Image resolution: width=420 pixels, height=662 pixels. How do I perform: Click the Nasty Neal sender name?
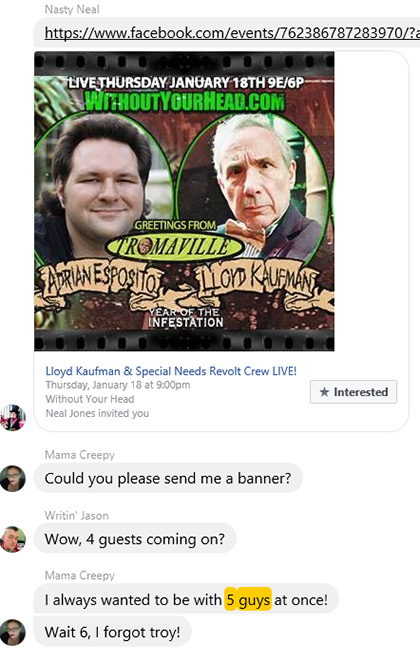72,9
